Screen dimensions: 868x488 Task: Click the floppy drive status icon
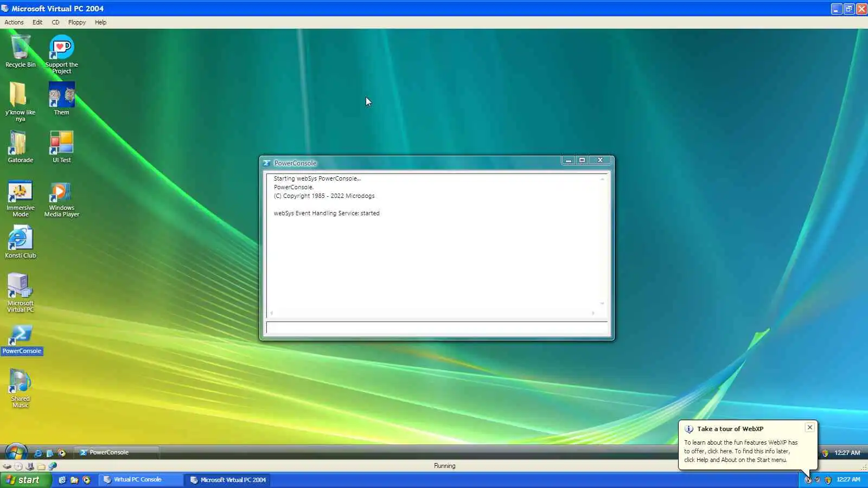point(30,466)
